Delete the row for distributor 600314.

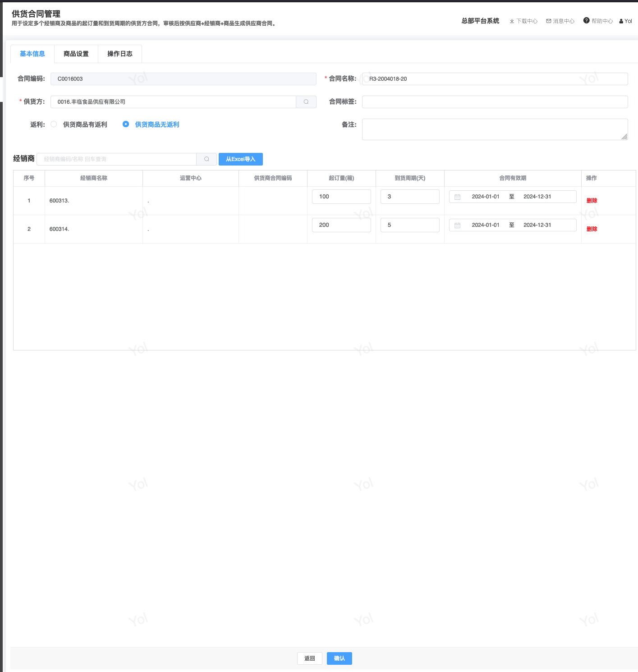pos(592,229)
